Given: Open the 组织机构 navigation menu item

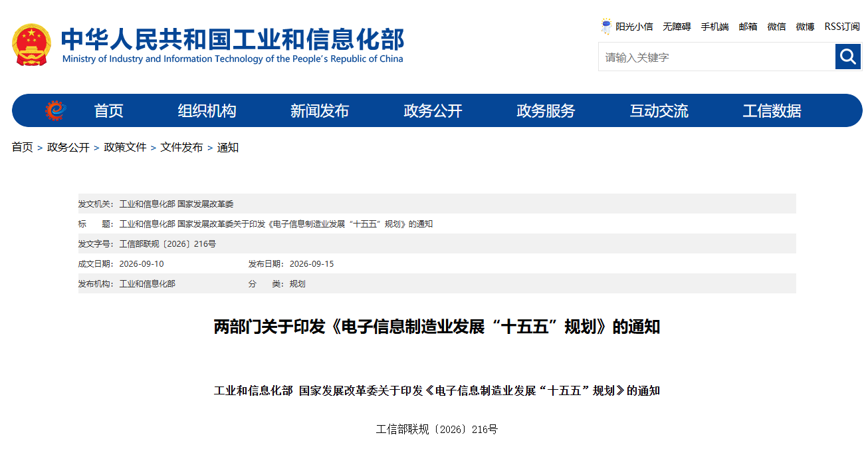Looking at the screenshot, I should tap(207, 111).
